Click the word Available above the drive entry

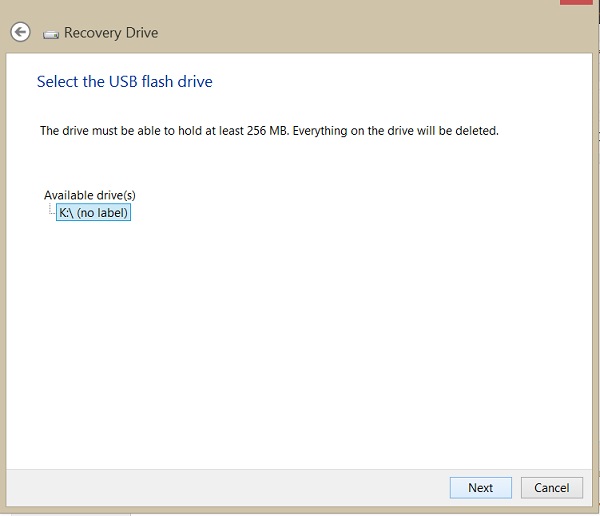click(68, 195)
